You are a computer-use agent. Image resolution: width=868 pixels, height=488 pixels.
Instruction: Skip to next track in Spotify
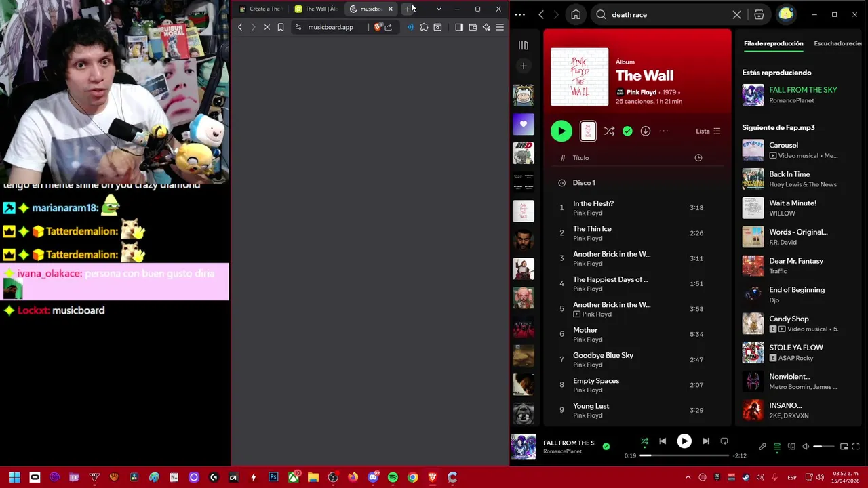(x=706, y=441)
